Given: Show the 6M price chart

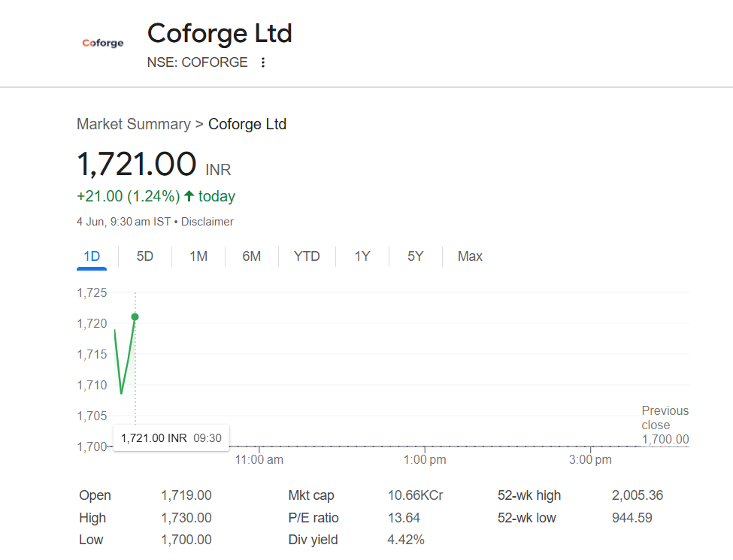Looking at the screenshot, I should (x=252, y=256).
